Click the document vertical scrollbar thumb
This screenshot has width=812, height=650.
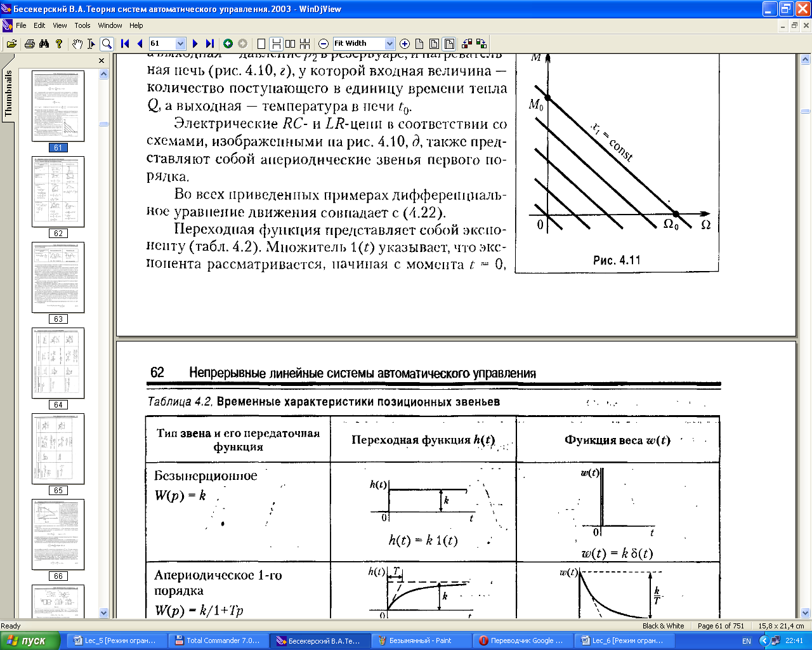tap(806, 112)
